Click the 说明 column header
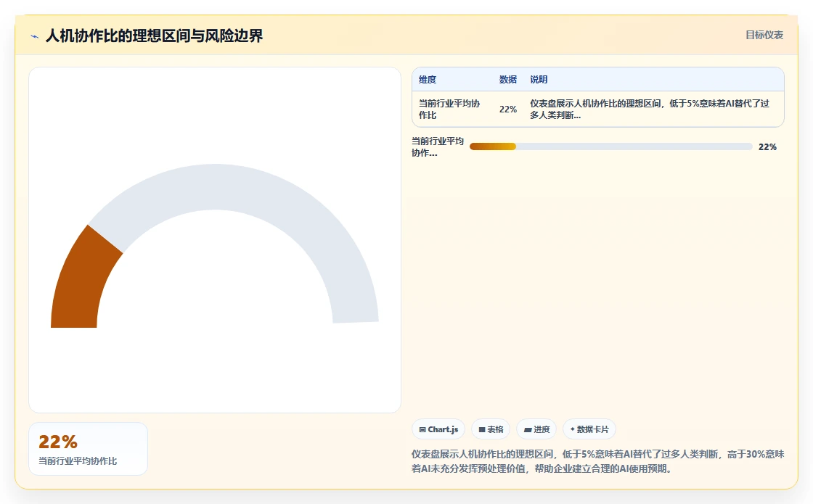 click(539, 80)
